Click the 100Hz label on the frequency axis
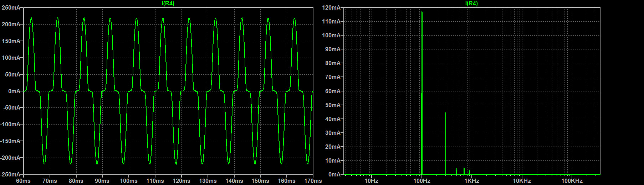Viewport: 644px width, 185px height. 422,181
